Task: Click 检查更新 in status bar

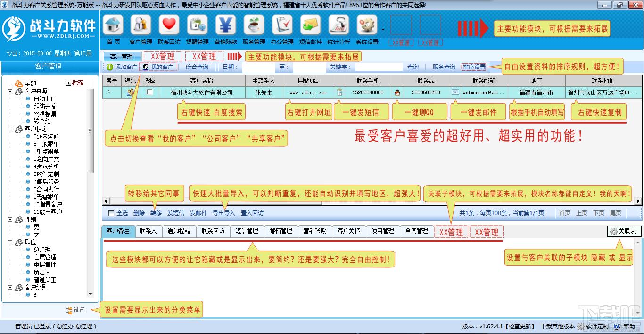Action: [x=521, y=326]
